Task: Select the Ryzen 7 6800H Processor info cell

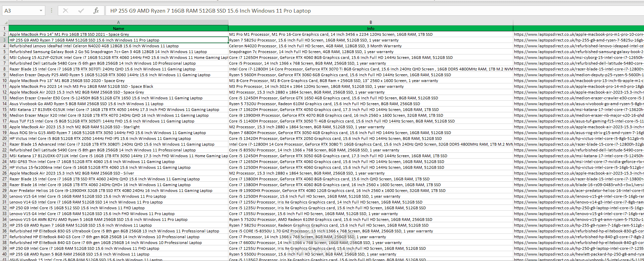Action: [x=371, y=133]
